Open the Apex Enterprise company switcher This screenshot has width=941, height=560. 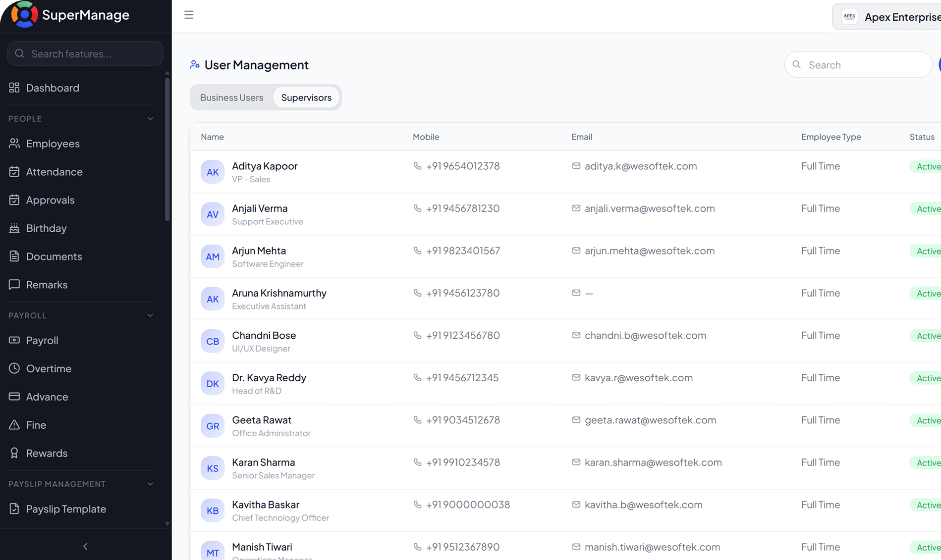[887, 17]
